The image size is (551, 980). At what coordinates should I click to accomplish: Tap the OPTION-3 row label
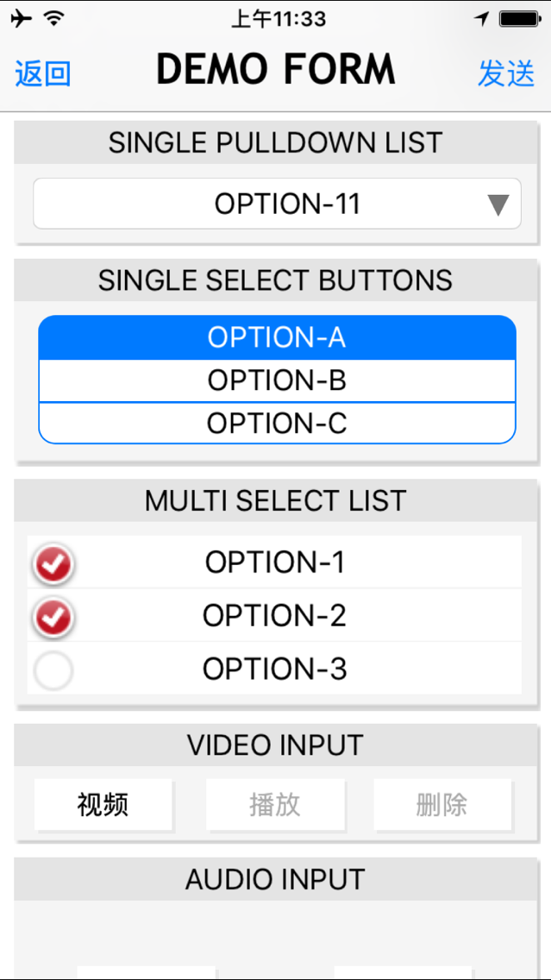274,670
